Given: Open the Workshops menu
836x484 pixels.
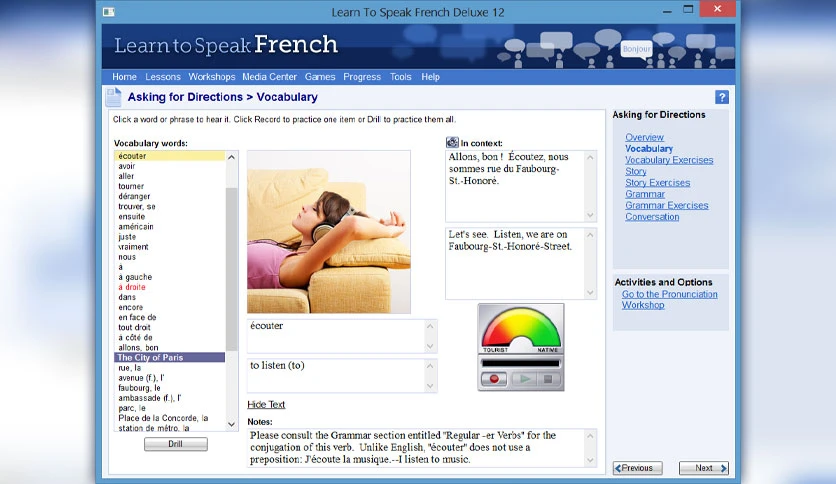Looking at the screenshot, I should 212,77.
